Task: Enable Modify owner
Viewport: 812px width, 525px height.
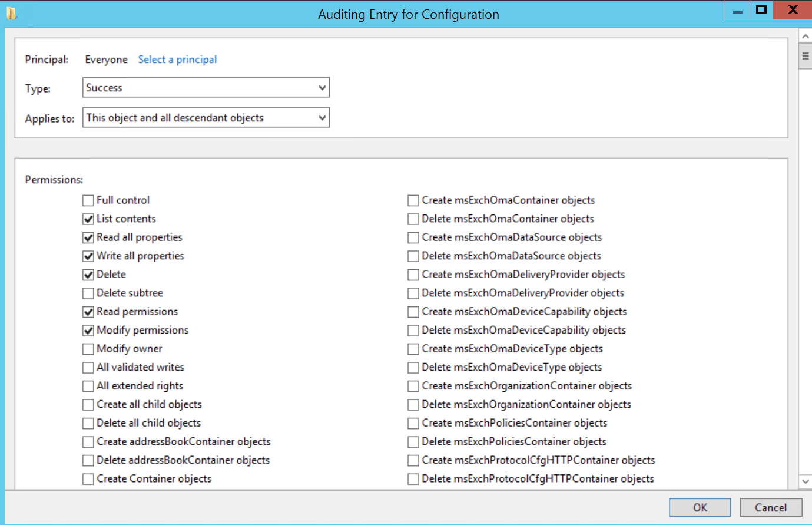Action: coord(88,349)
